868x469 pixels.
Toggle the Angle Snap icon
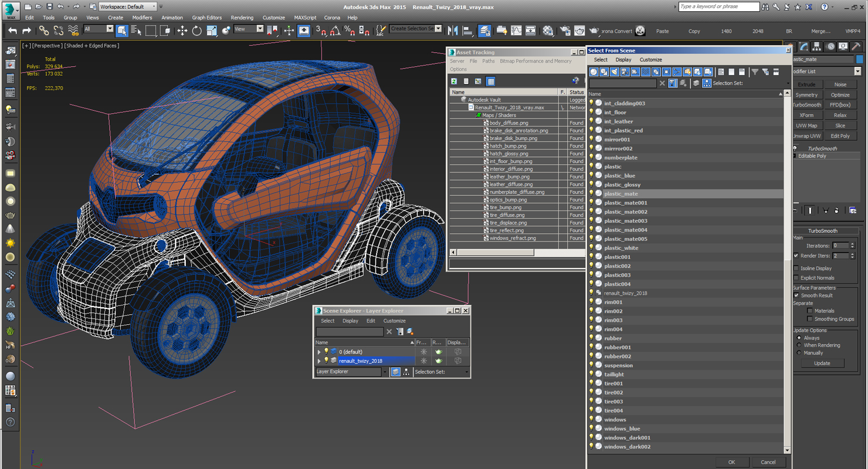[x=335, y=30]
